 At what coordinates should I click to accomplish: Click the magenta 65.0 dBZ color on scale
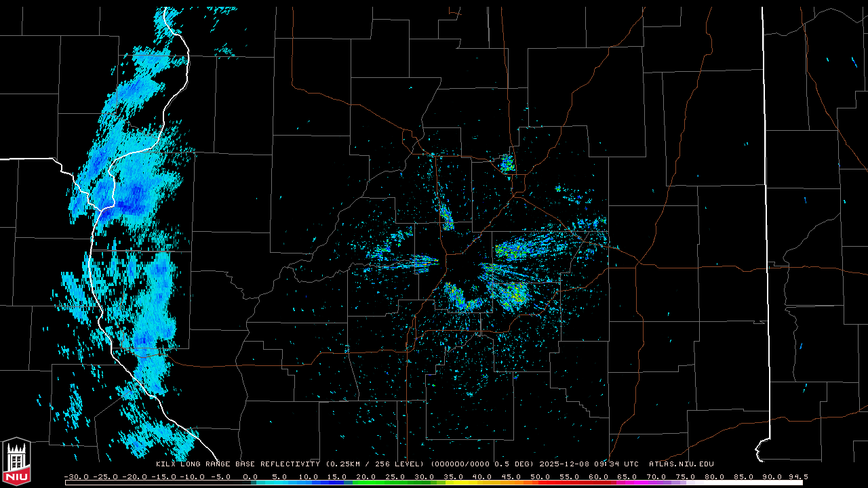coord(627,483)
